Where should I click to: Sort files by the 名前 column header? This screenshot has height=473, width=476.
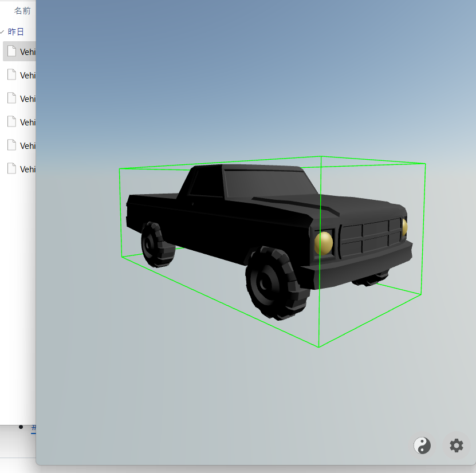[21, 10]
